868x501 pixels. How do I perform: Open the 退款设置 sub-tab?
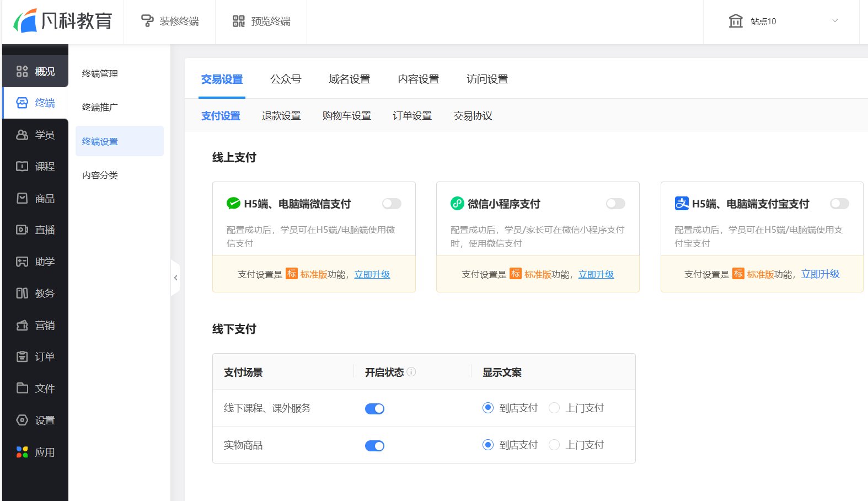[x=281, y=116]
